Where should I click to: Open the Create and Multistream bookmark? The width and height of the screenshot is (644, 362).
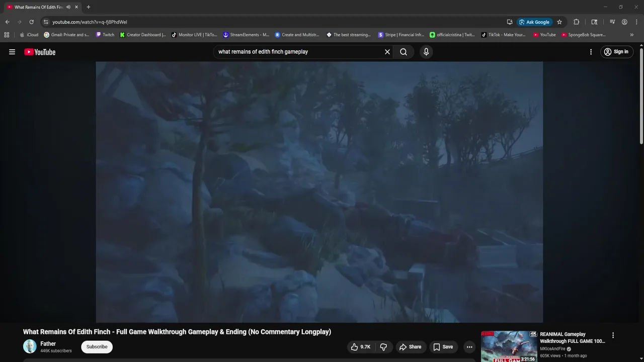pyautogui.click(x=297, y=35)
